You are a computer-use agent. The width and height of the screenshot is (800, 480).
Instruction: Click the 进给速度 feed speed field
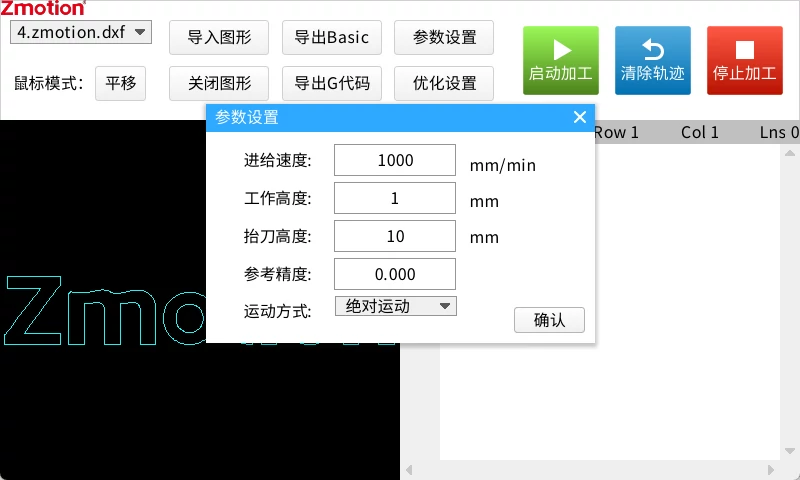(x=395, y=160)
